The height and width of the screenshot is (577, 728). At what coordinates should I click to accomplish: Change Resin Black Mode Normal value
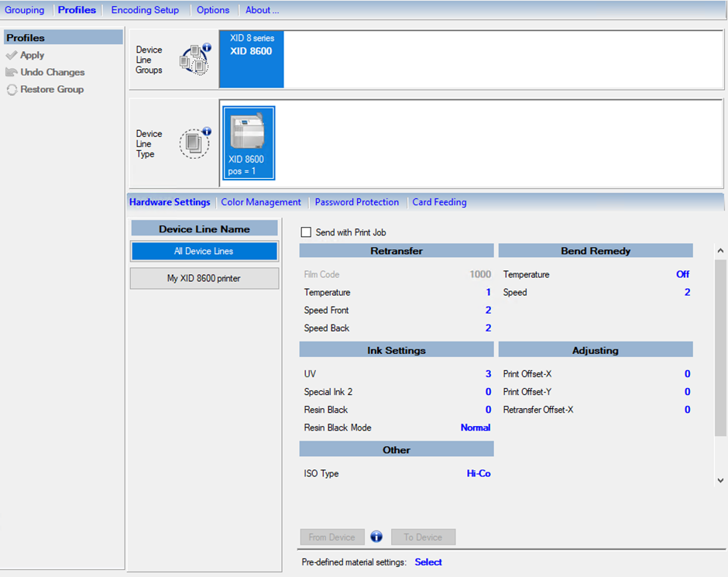(476, 428)
